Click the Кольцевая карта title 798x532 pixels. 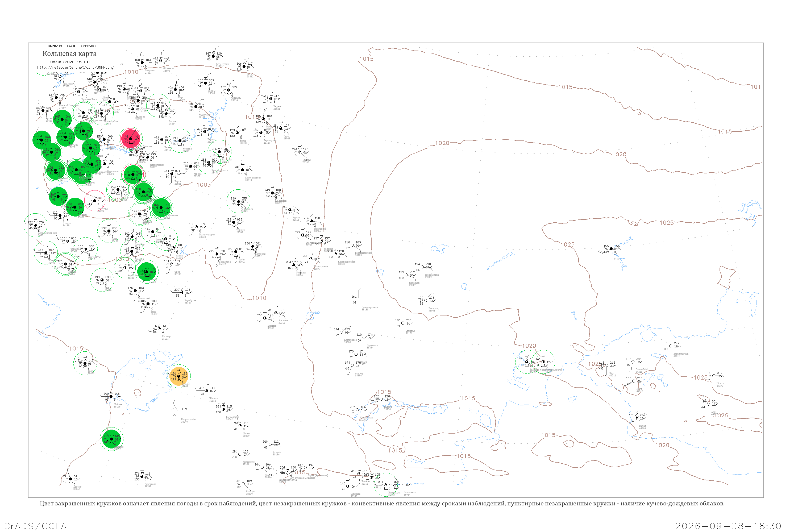tap(69, 54)
